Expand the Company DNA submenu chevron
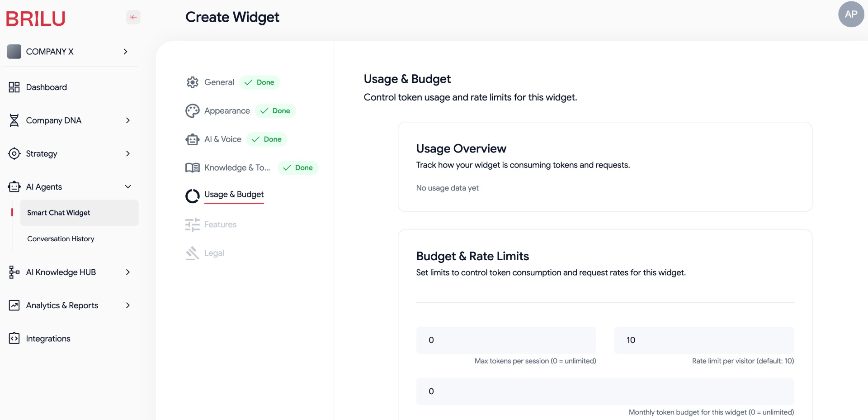Screen dimensions: 868x420 click(128, 120)
